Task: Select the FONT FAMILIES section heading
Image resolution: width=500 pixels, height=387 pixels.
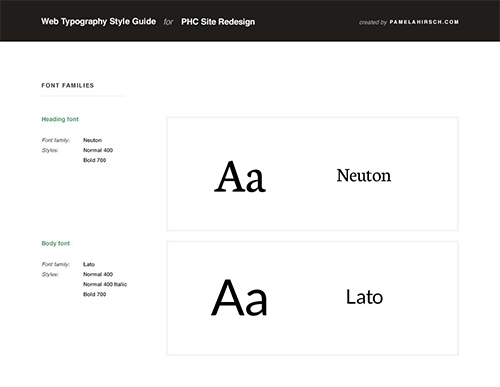Action: [68, 85]
